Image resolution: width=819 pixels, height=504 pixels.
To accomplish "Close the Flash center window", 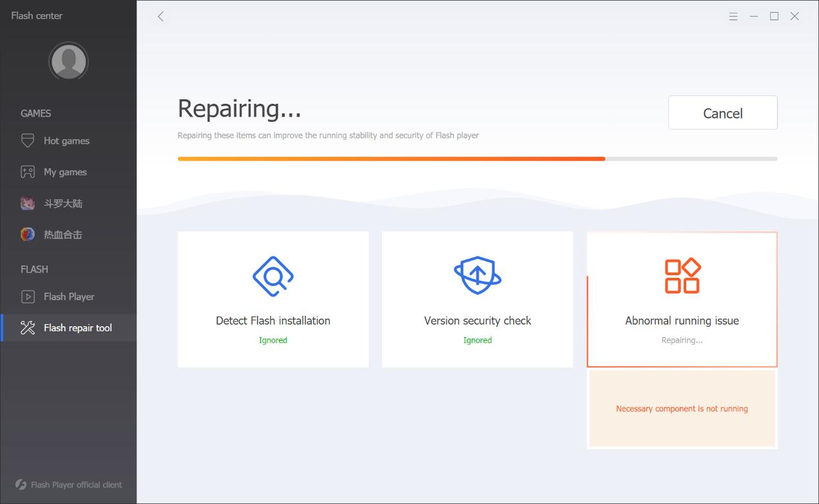I will (x=795, y=16).
